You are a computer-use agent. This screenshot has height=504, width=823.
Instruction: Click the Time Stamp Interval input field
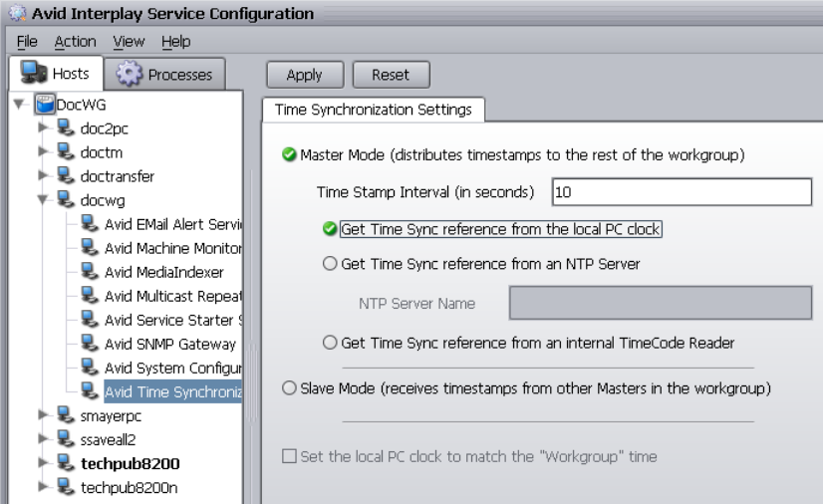682,191
